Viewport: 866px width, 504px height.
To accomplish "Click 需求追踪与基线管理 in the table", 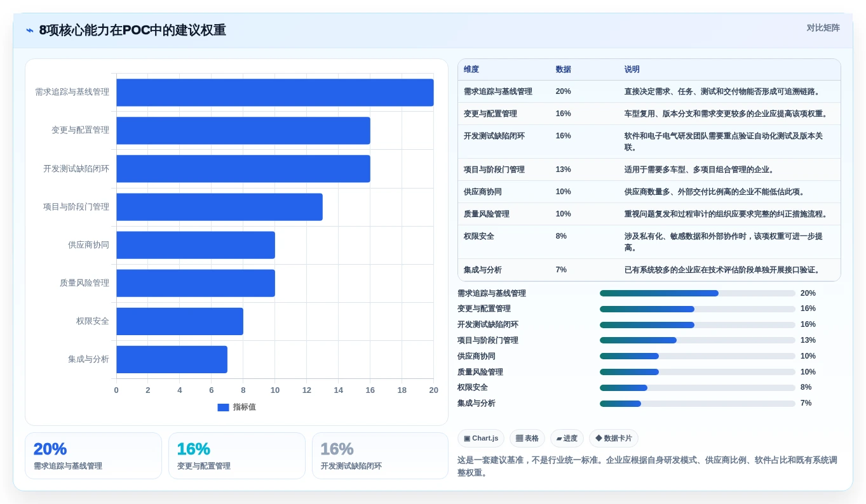I will coord(498,91).
